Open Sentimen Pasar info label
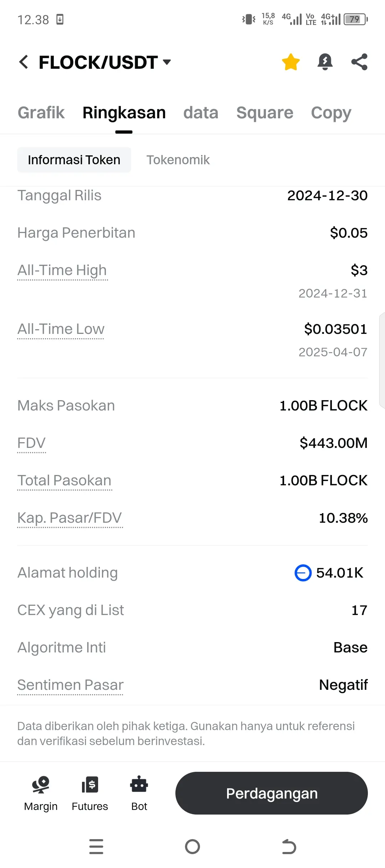 (70, 685)
